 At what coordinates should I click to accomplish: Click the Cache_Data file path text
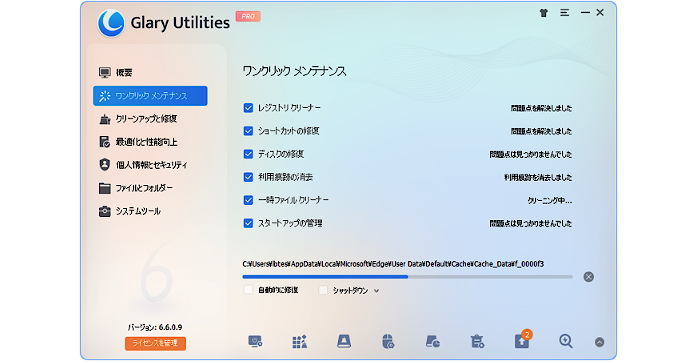tap(393, 264)
